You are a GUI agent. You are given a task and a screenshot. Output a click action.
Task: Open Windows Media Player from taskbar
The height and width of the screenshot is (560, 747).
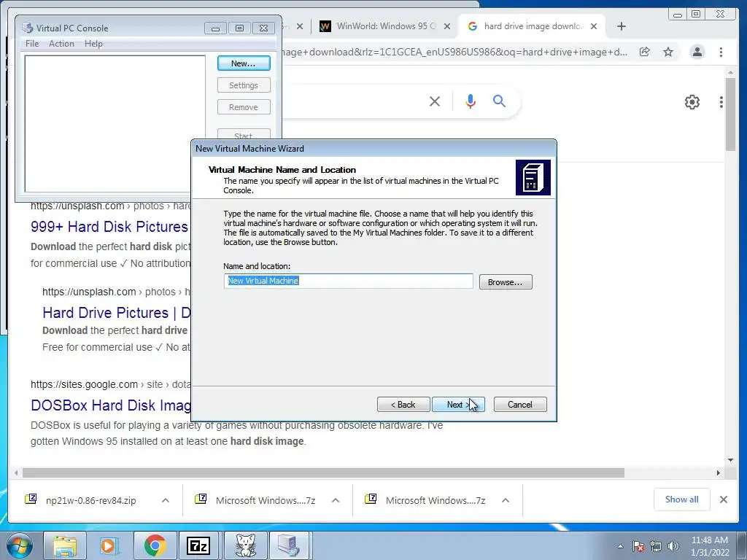tap(109, 545)
